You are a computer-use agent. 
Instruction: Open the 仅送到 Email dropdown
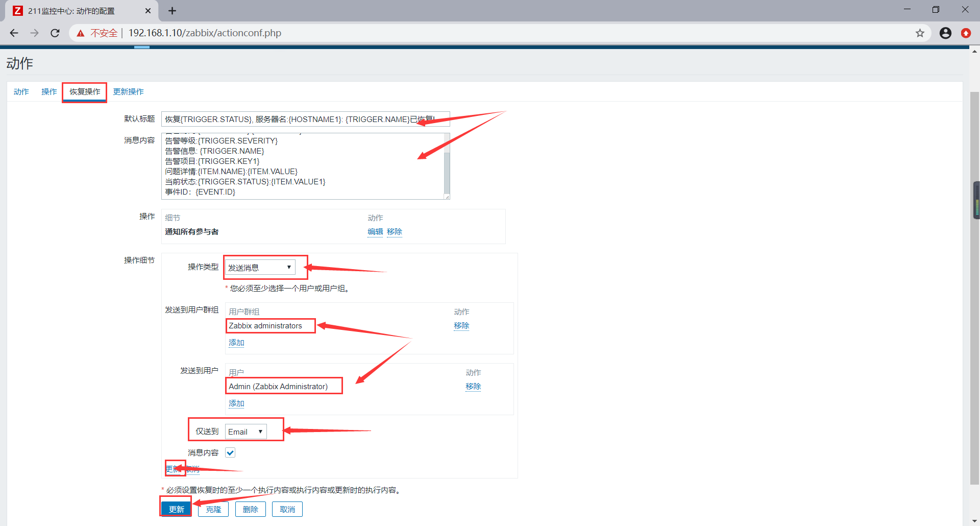coord(246,432)
